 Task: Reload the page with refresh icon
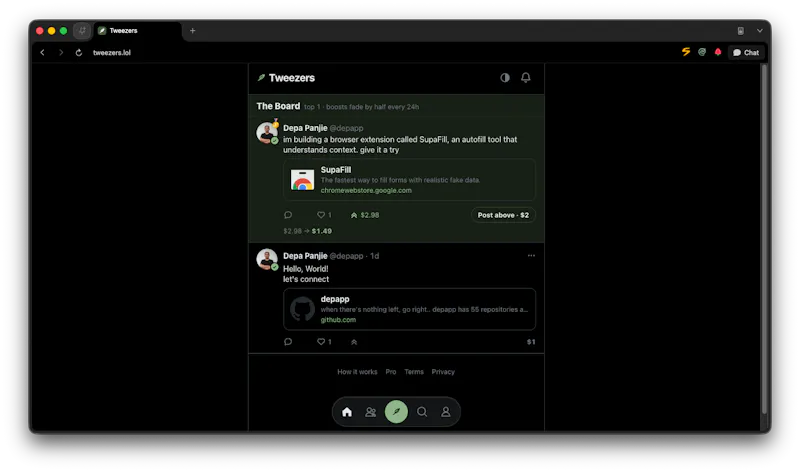tap(79, 53)
